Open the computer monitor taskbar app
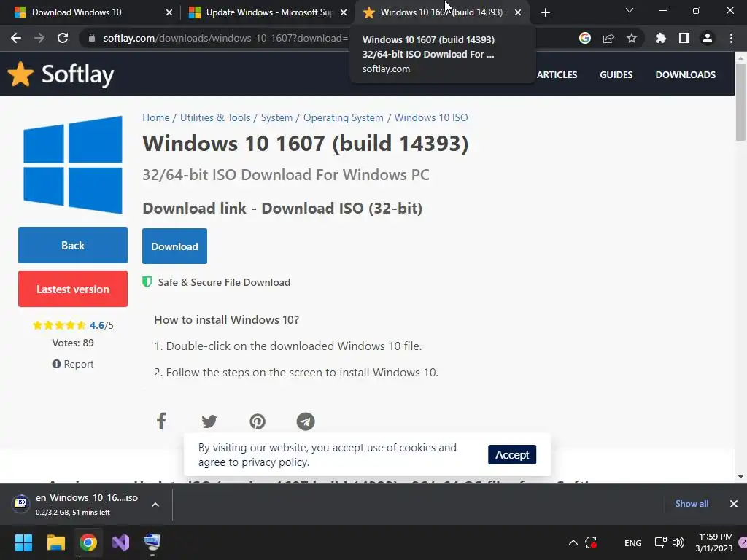 [x=152, y=542]
